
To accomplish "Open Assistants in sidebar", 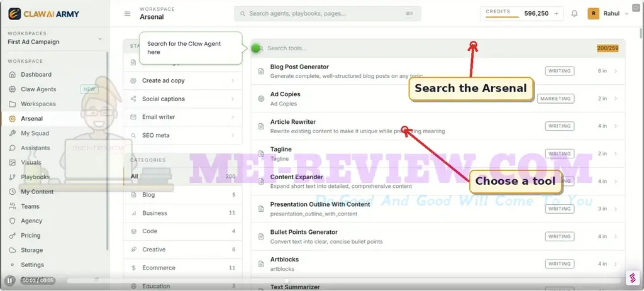I will coord(35,148).
